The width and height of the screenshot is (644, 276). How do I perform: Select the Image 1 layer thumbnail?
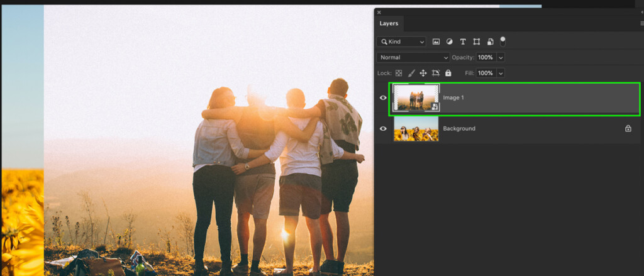click(416, 97)
